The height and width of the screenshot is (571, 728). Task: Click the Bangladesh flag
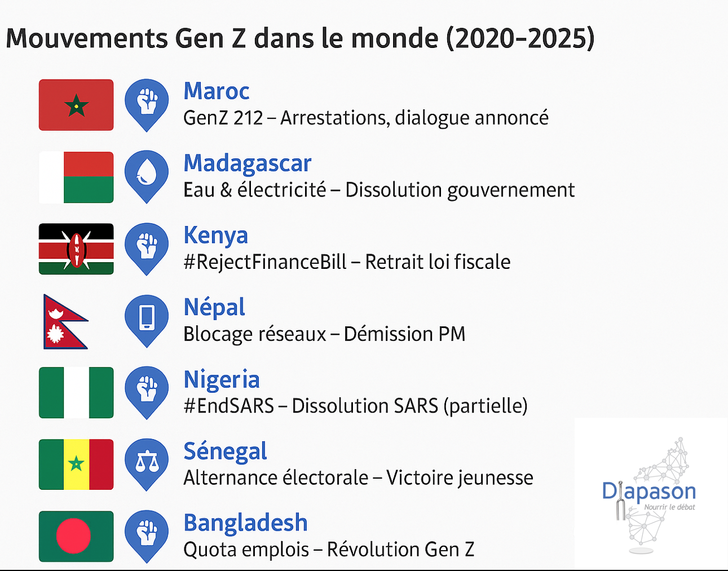(76, 537)
